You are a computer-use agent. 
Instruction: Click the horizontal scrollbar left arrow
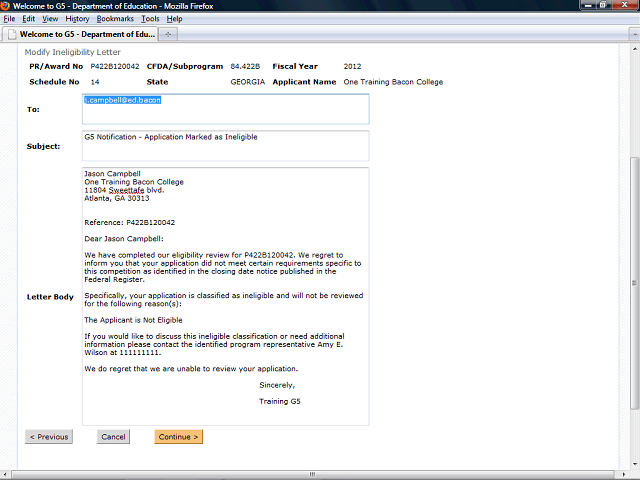(x=4, y=474)
